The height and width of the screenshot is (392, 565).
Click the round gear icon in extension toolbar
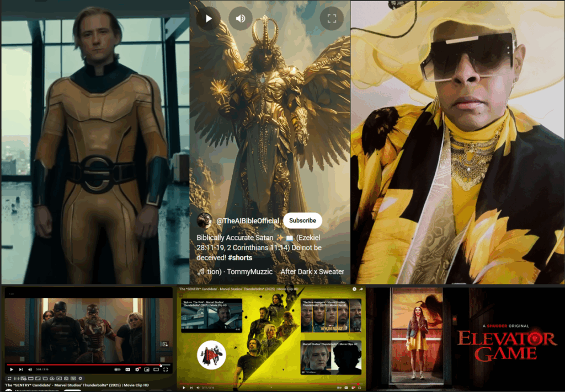[81, 378]
